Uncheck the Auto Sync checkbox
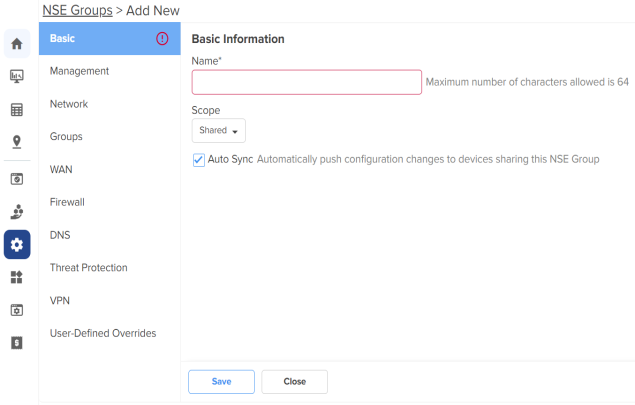Screen dimensions: 635x405 tap(198, 160)
